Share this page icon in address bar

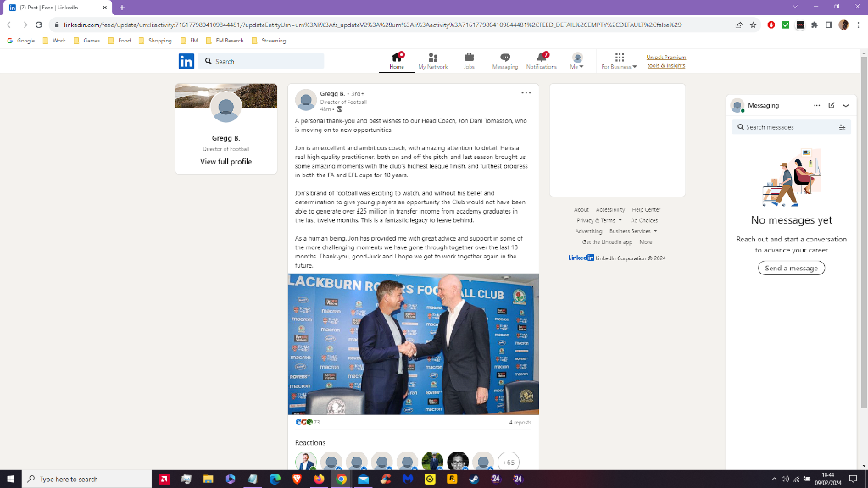[x=738, y=25]
